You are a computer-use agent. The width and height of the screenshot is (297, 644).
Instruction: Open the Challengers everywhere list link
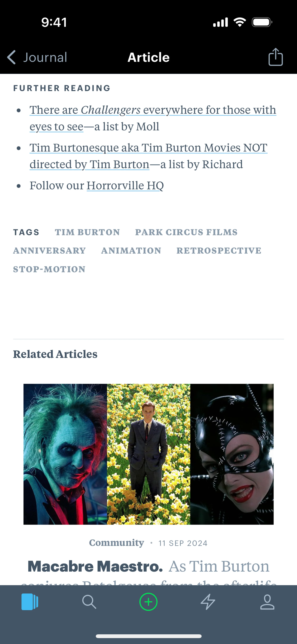[x=153, y=118]
